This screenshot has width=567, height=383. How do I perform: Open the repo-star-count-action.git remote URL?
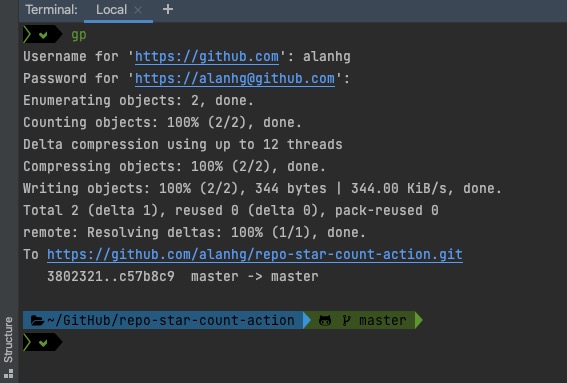(255, 255)
